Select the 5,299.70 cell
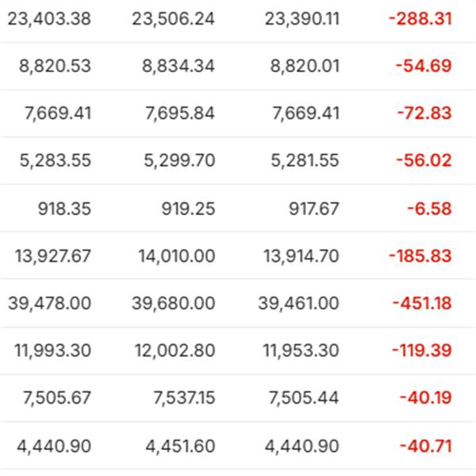Viewport: 476px width, 476px height. tap(179, 160)
